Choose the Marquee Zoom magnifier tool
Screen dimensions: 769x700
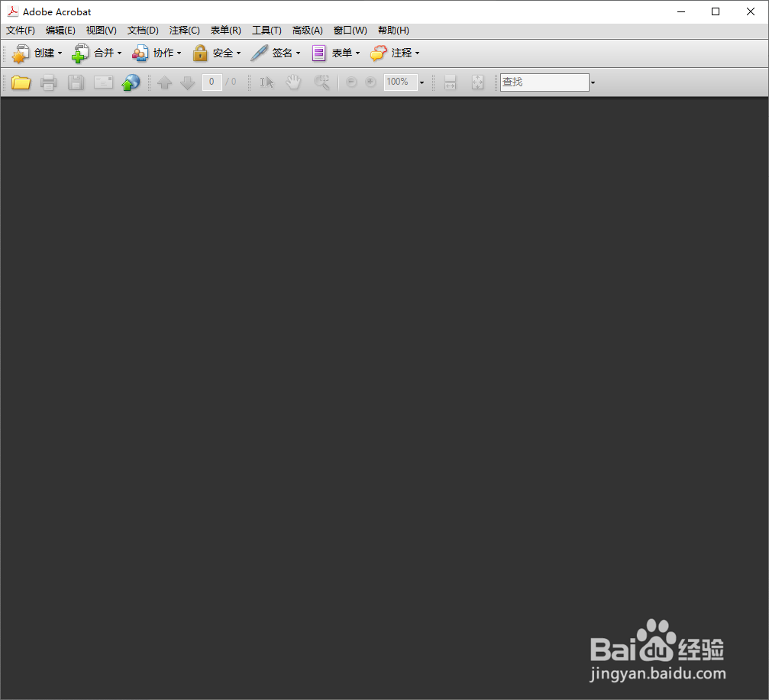pyautogui.click(x=321, y=82)
